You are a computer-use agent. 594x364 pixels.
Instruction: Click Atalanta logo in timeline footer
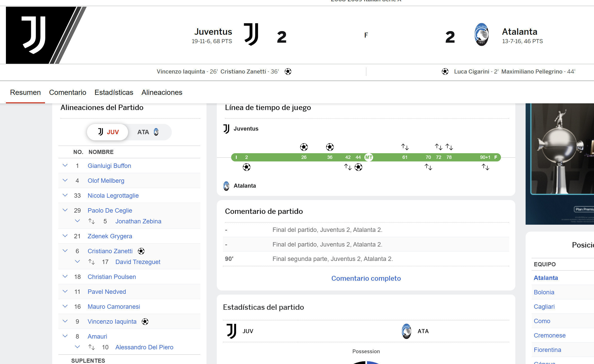click(x=226, y=186)
